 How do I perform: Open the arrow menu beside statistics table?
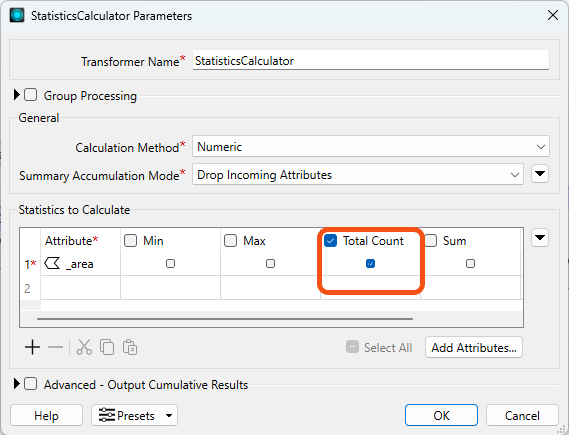click(x=540, y=238)
